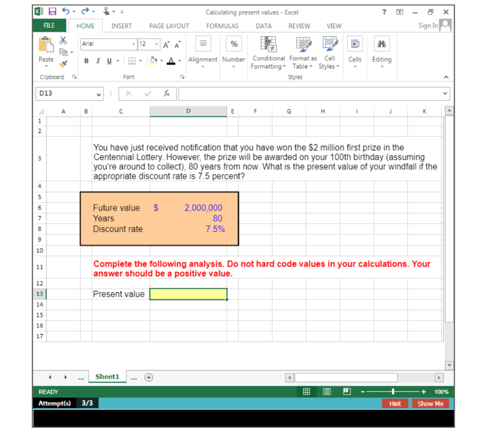This screenshot has width=504, height=433.
Task: Toggle bold formatting
Action: pos(86,61)
